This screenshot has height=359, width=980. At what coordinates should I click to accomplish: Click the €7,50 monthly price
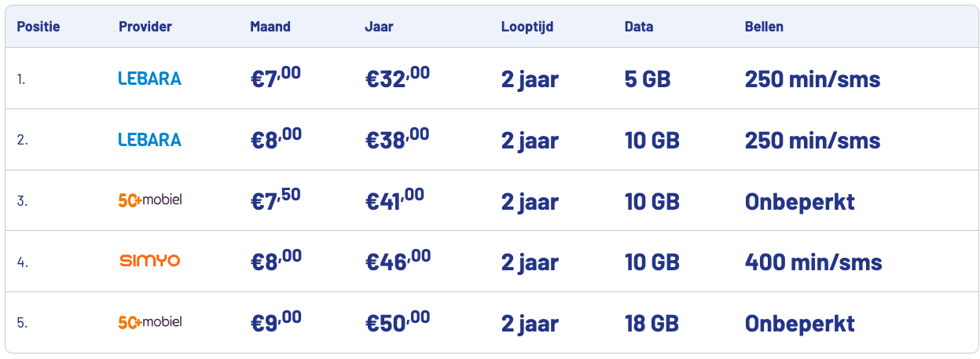tap(276, 200)
